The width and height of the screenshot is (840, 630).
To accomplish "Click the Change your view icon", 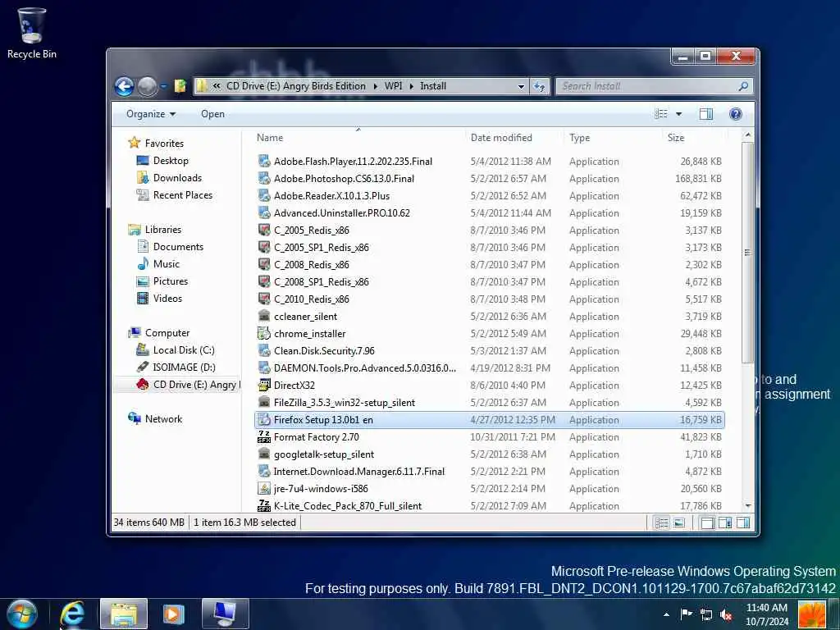I will pyautogui.click(x=662, y=114).
